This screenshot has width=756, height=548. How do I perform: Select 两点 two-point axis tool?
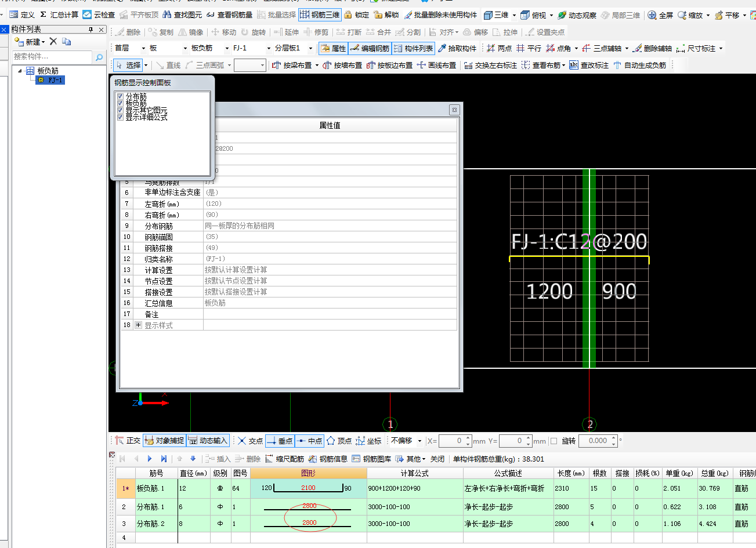point(500,48)
